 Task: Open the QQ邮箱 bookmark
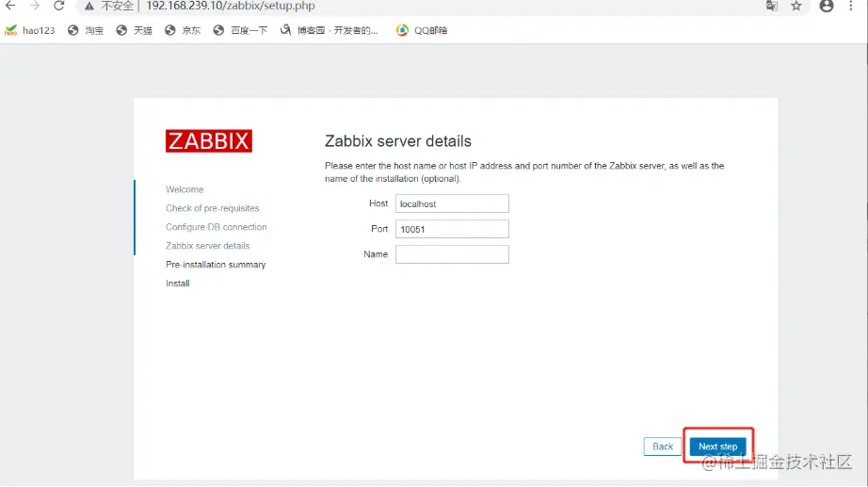[422, 30]
